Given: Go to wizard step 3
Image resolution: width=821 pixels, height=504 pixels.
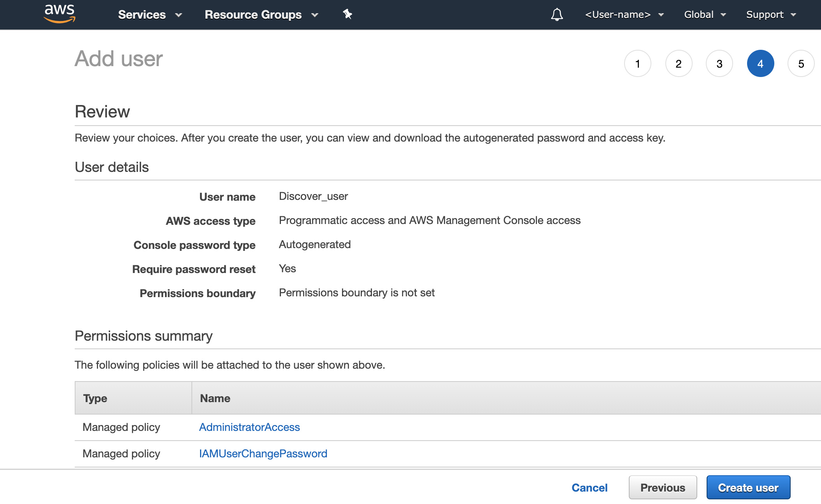Looking at the screenshot, I should pos(719,63).
